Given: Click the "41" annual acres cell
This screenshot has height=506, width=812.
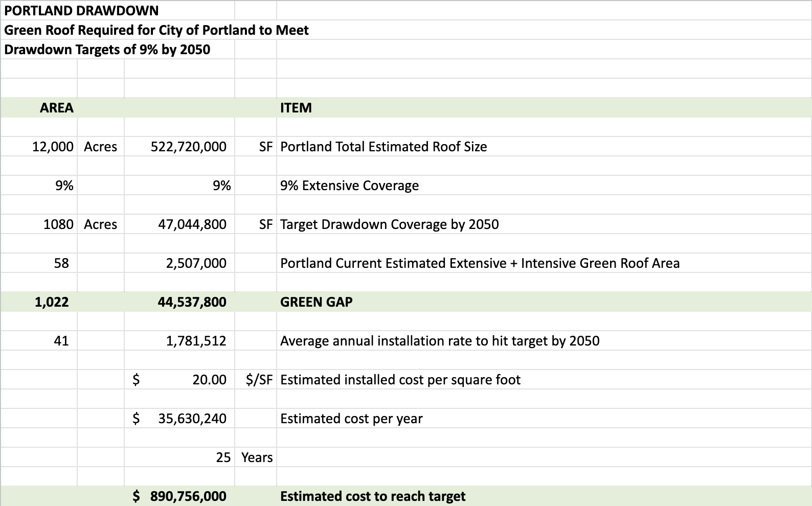Looking at the screenshot, I should [x=61, y=341].
